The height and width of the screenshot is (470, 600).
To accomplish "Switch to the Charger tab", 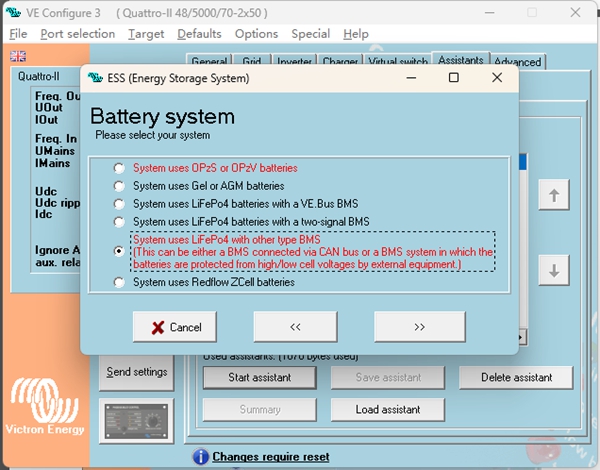I will tap(340, 61).
